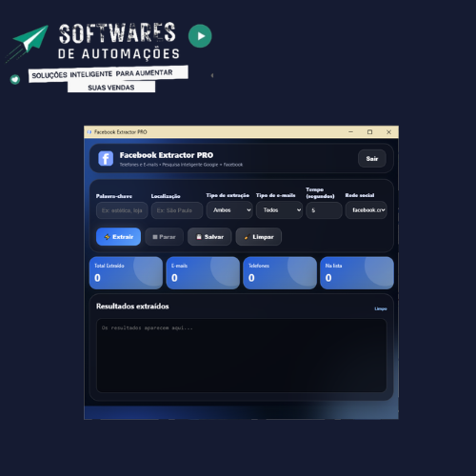Image resolution: width=476 pixels, height=476 pixels.
Task: Save results with the Salvar button
Action: click(x=209, y=237)
